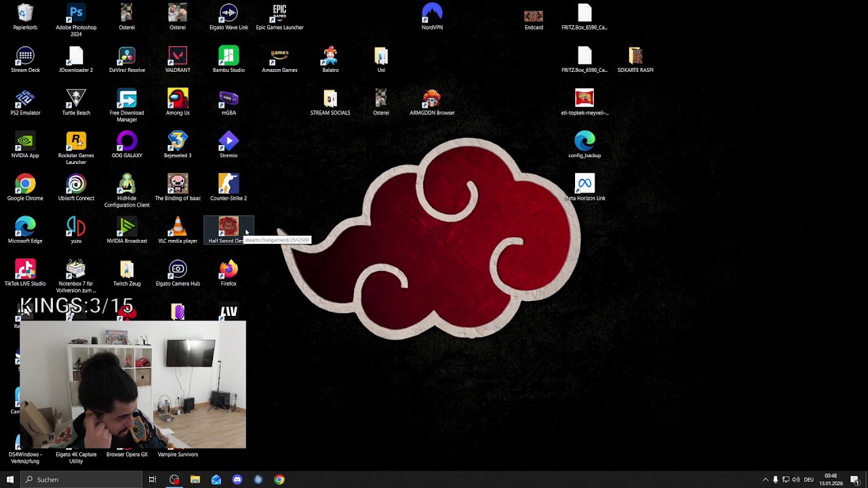Click the TikTok LIVE Studio shortcut
The image size is (868, 488).
pos(25,274)
